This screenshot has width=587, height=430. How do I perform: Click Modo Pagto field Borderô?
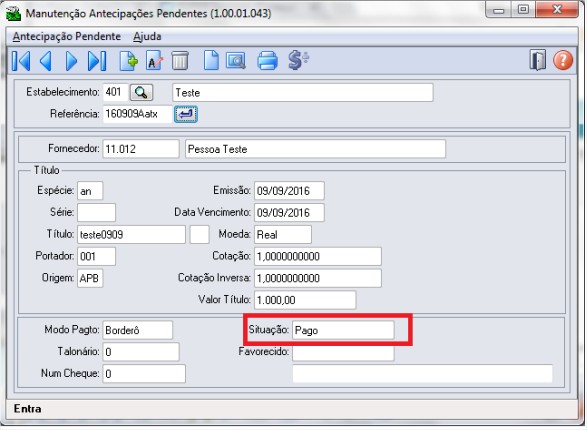coord(138,330)
